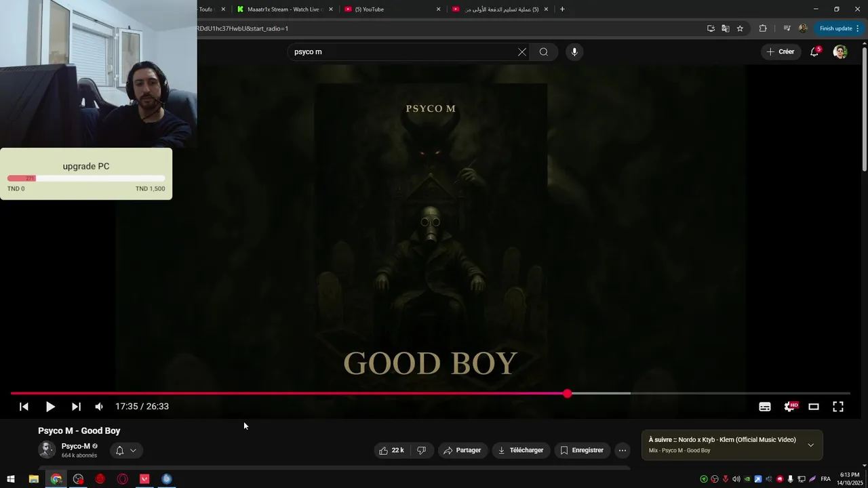Open more actions three-dot menu

[x=623, y=450]
